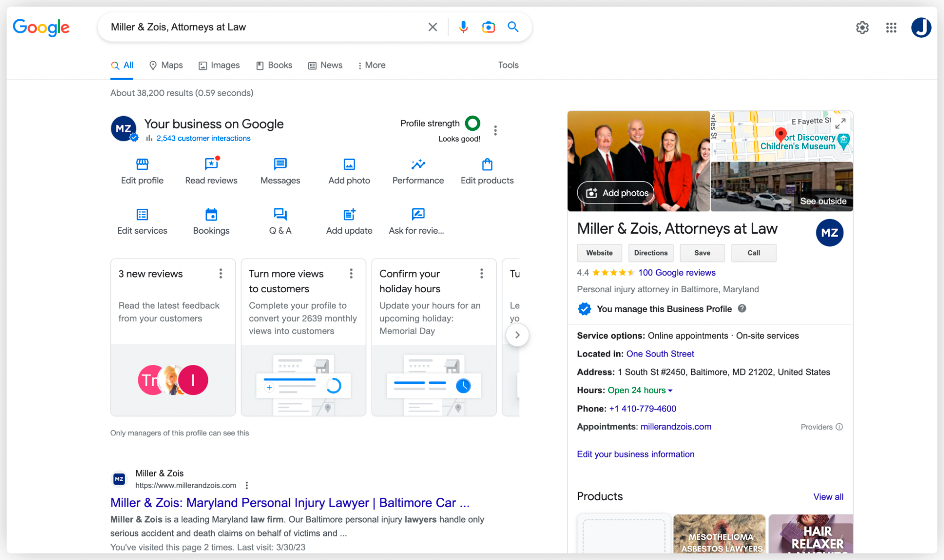Open Profile strength three-dot menu
Viewport: 944px width, 560px height.
(495, 130)
